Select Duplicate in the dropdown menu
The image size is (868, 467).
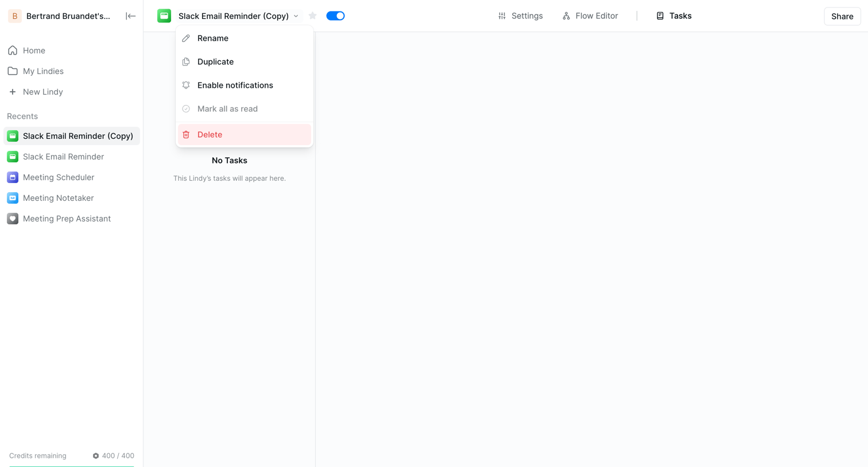tap(245, 62)
